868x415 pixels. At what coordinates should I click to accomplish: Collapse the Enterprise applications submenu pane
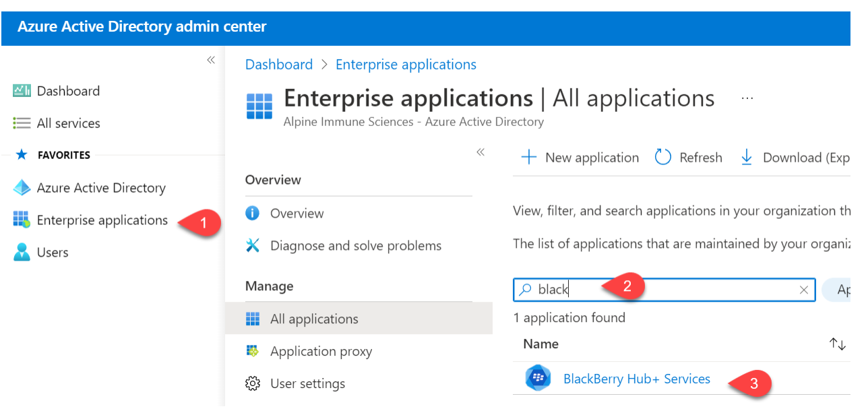(x=480, y=152)
